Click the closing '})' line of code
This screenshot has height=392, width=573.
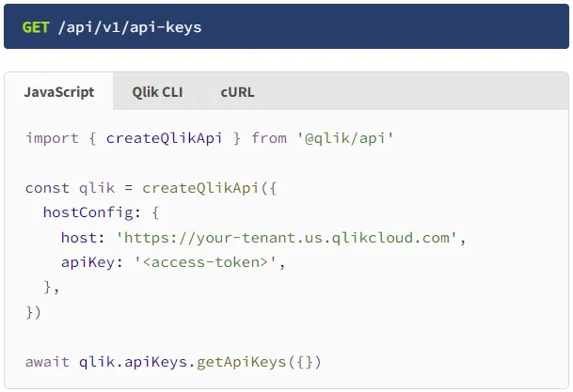click(34, 312)
